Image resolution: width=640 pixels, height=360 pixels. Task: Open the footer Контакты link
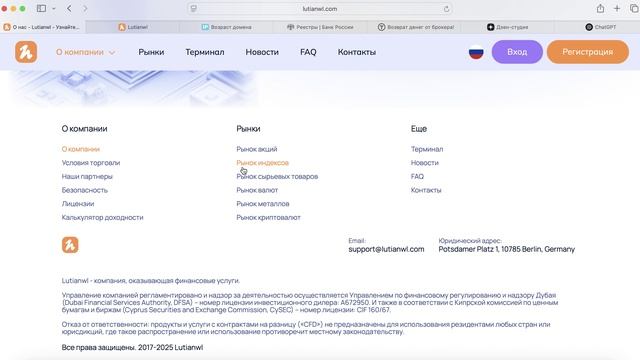[x=426, y=190]
